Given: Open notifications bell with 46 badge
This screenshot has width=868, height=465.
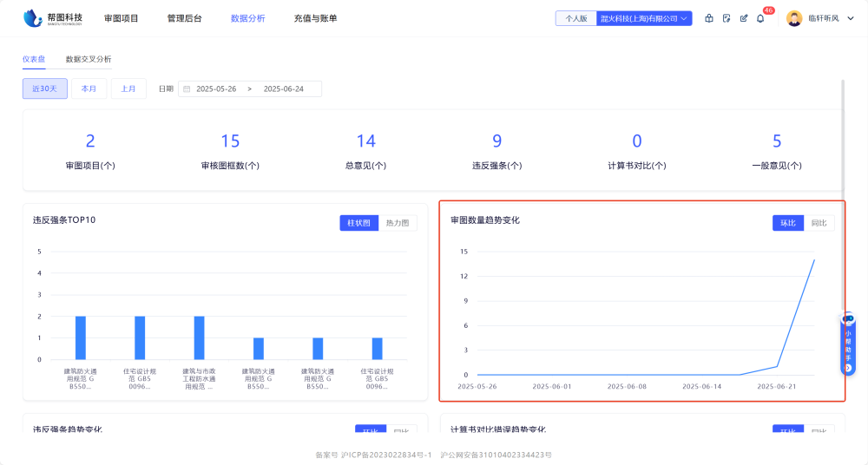Looking at the screenshot, I should pyautogui.click(x=760, y=18).
